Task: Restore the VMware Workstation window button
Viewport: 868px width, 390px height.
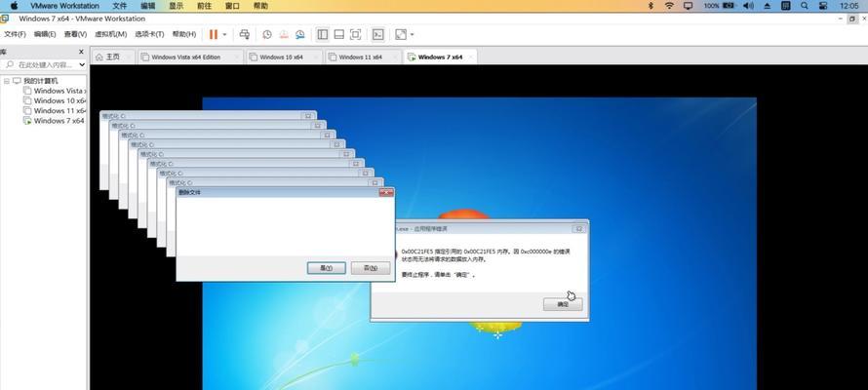Action: tap(852, 19)
